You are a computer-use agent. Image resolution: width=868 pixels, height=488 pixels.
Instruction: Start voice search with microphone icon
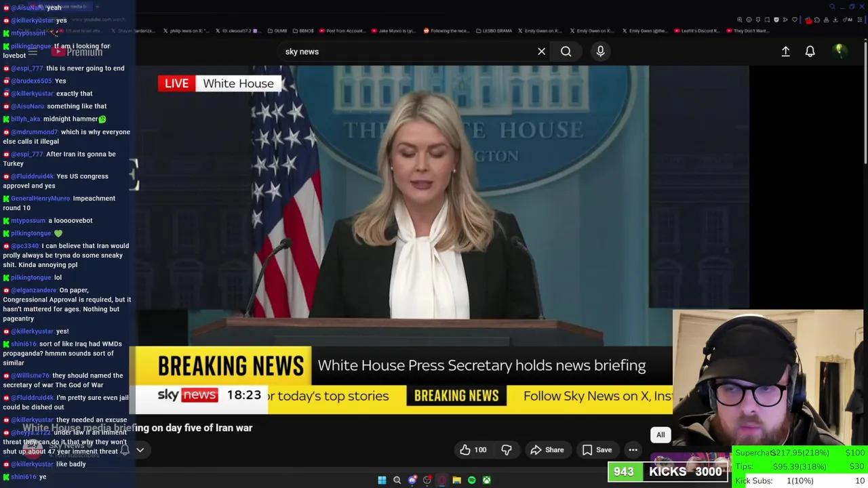(600, 52)
